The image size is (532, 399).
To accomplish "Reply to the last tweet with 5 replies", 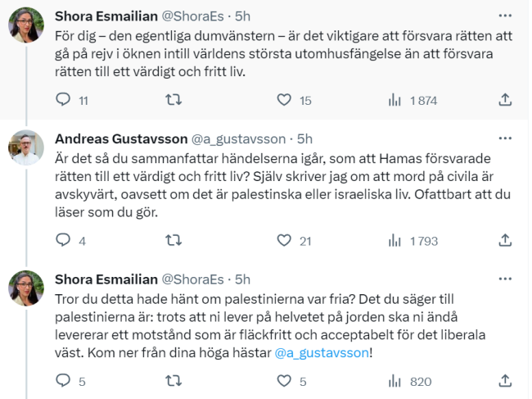I will click(x=63, y=380).
